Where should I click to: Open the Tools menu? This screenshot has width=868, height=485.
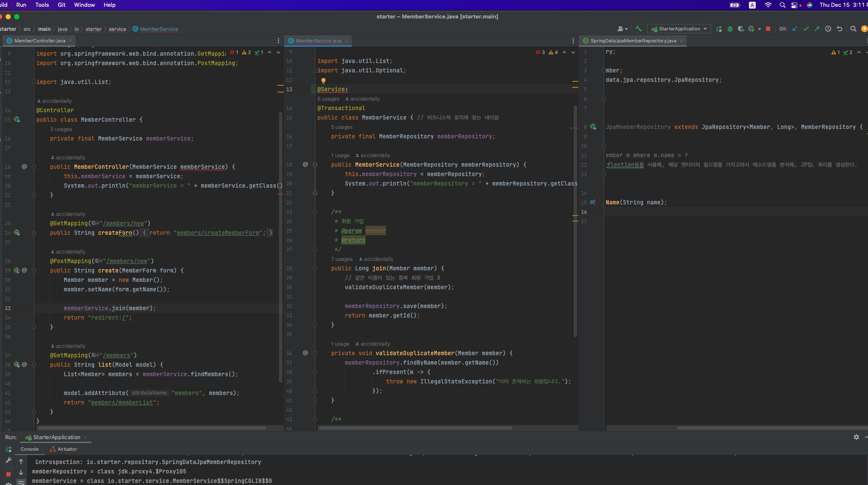[x=42, y=5]
